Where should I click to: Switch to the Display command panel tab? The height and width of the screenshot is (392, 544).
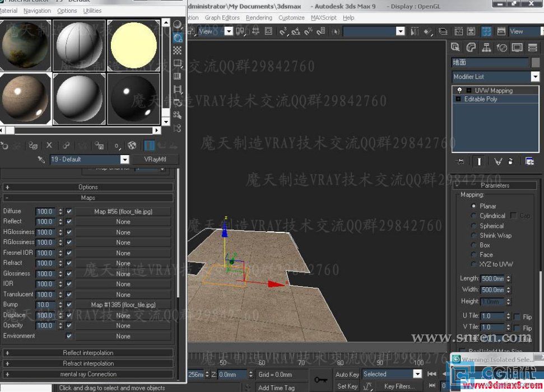517,48
